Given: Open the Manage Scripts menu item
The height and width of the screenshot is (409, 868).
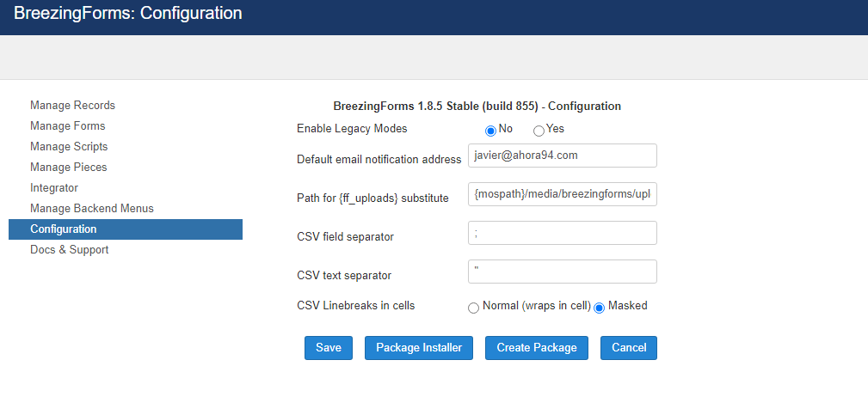Looking at the screenshot, I should click(69, 146).
